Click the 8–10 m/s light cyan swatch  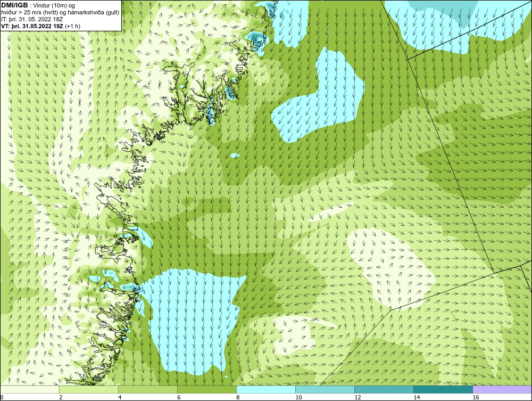(265, 389)
